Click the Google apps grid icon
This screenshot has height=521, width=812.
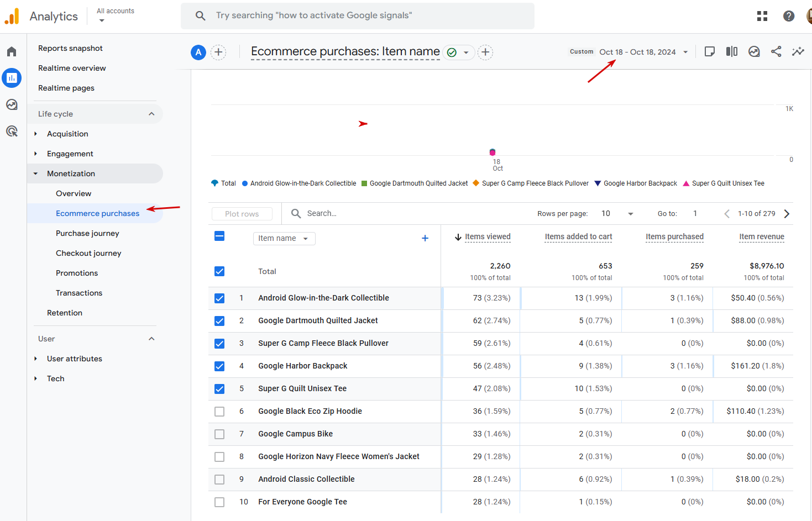tap(762, 16)
